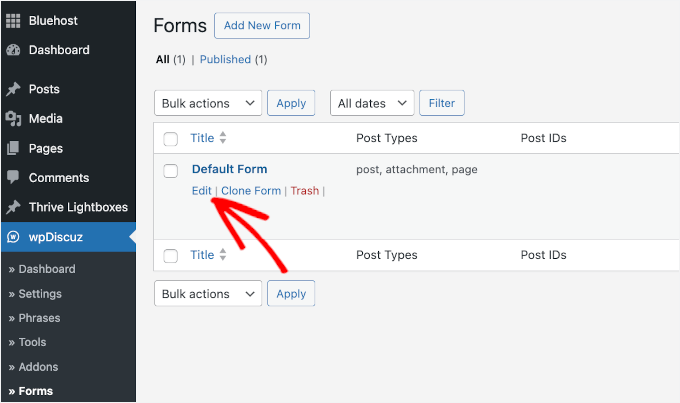680x403 pixels.
Task: Open the wpDiscuz Settings submenu item
Action: [x=40, y=294]
